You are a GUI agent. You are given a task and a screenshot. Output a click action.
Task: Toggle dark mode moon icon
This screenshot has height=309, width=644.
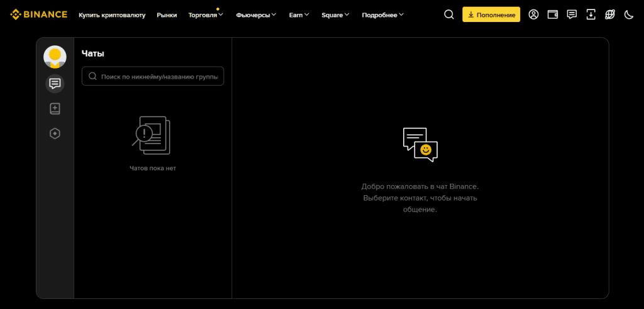pyautogui.click(x=629, y=15)
